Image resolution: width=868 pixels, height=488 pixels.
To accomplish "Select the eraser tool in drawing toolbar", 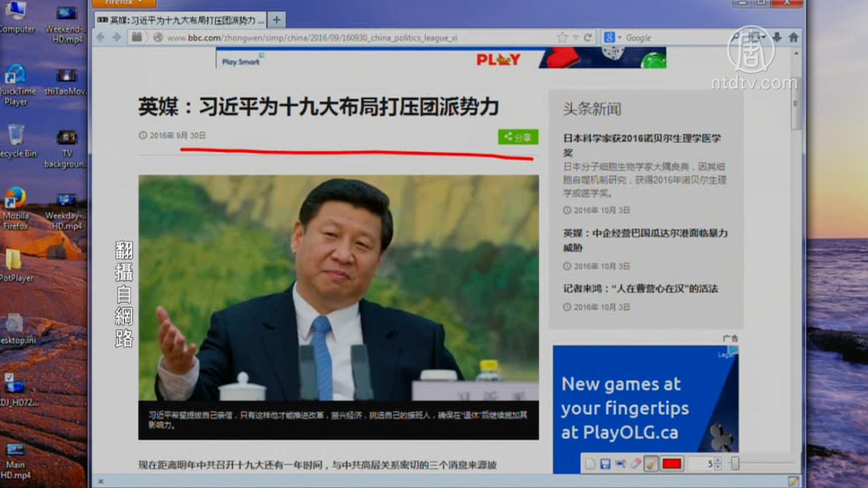I will [635, 464].
